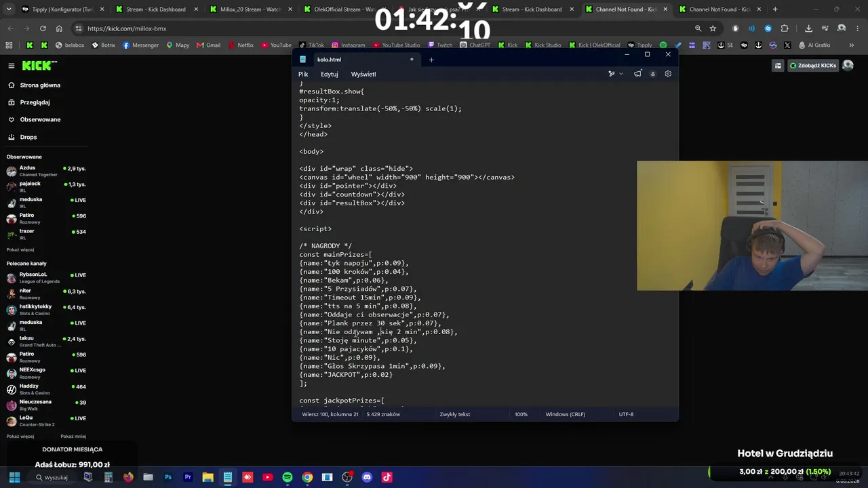The height and width of the screenshot is (488, 868).
Task: Open OBS Studio from the taskbar
Action: [x=347, y=477]
